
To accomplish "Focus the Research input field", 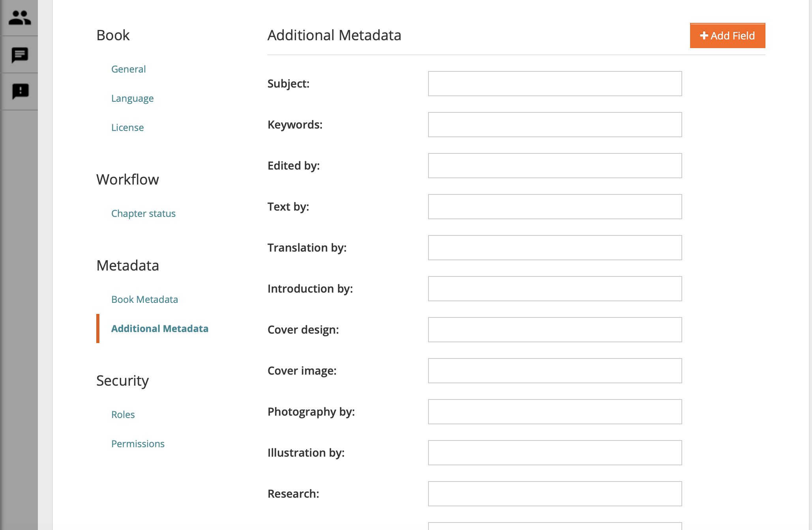I will 555,494.
